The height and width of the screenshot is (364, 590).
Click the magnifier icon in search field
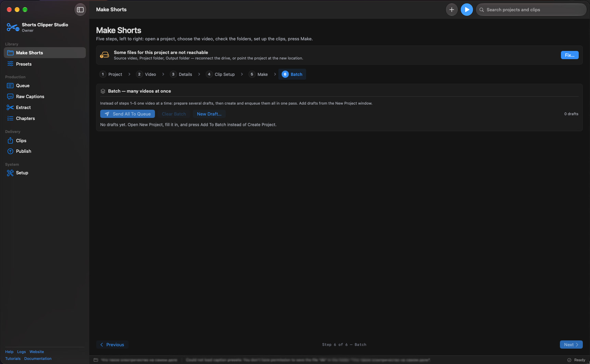482,10
